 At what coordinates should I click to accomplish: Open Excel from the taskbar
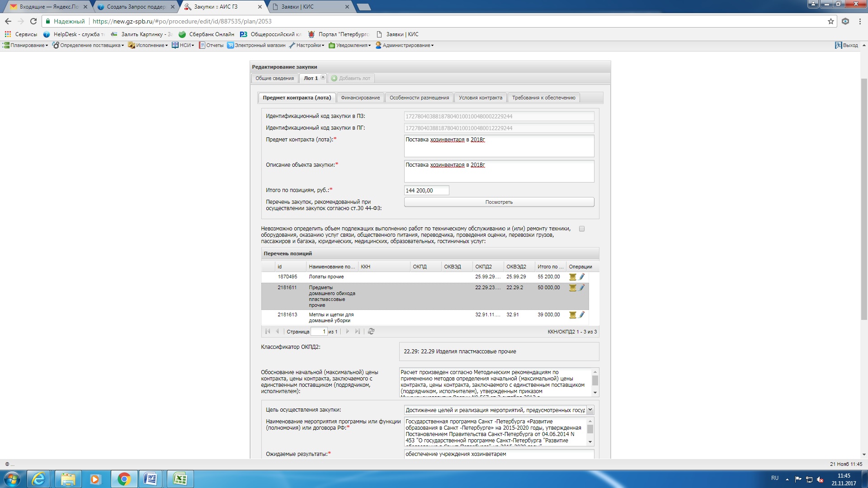point(180,479)
